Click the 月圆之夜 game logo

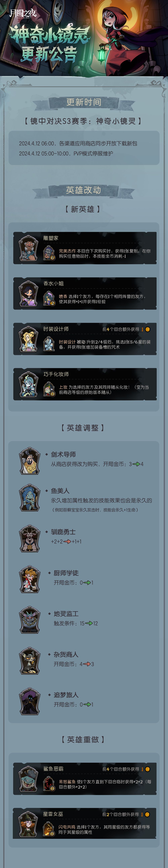pos(23,13)
